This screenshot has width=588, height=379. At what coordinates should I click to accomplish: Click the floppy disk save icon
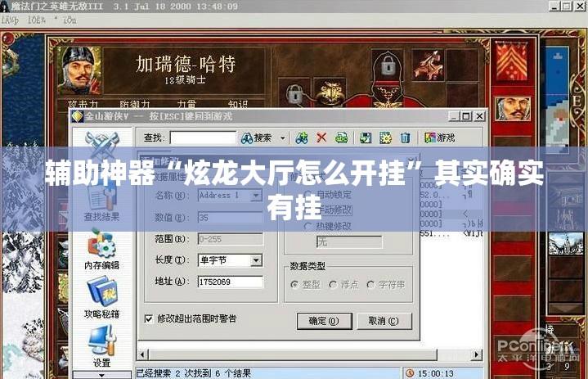(366, 138)
